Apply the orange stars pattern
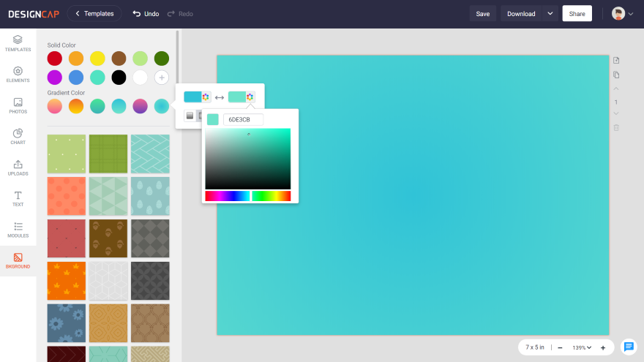 (x=67, y=281)
